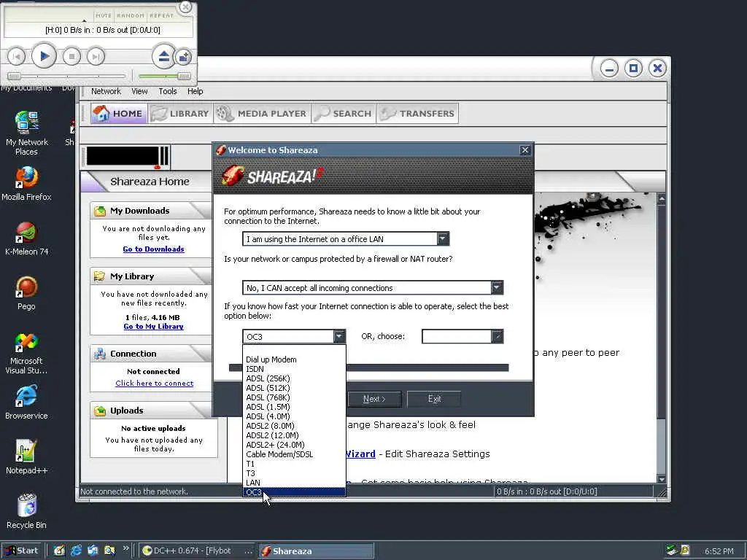Open My Network Places desktop icon
747x560 pixels.
27,133
